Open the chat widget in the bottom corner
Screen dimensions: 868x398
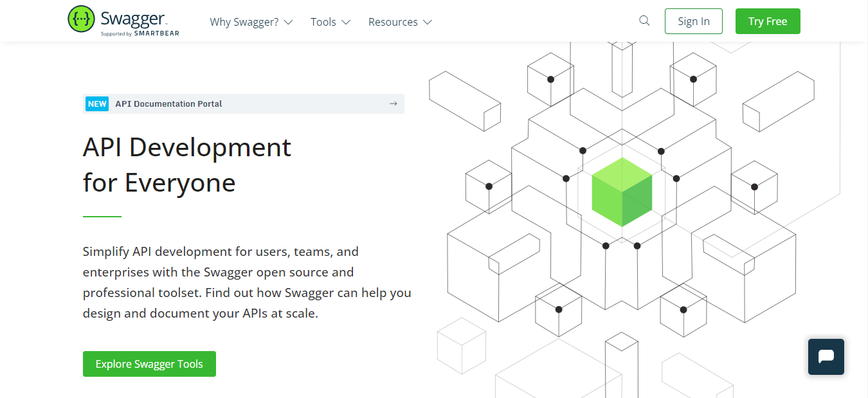tap(826, 357)
